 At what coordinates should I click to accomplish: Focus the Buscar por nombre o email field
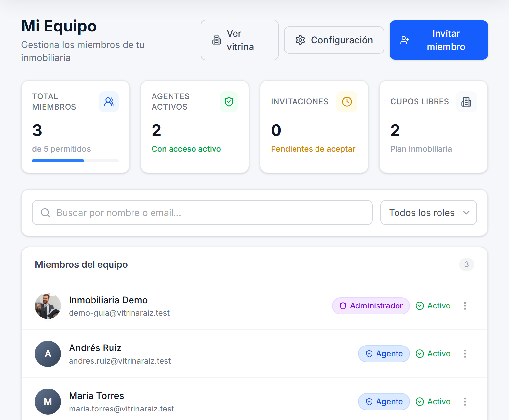(x=202, y=213)
